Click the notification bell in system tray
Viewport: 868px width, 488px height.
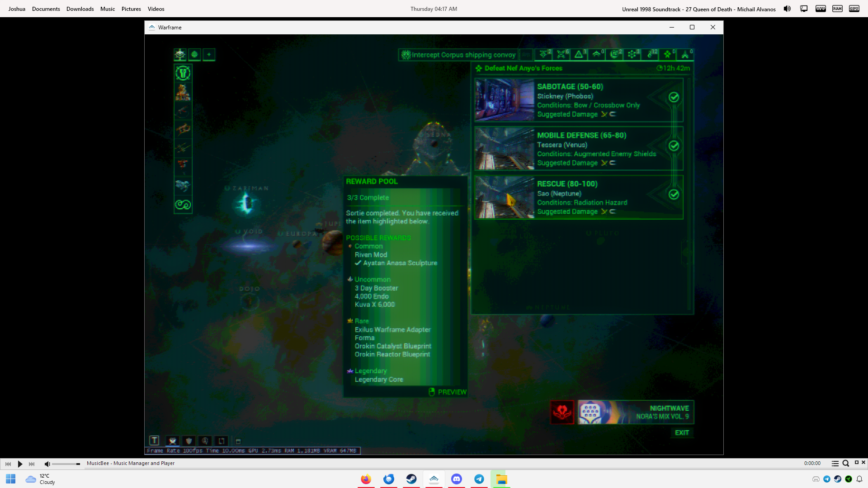[x=859, y=479]
